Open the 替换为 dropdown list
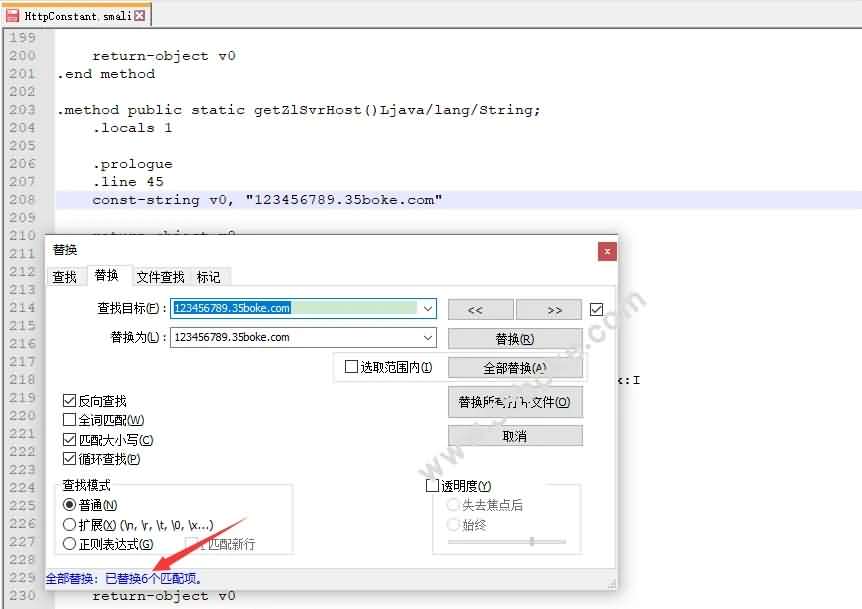The width and height of the screenshot is (862, 609). click(428, 338)
